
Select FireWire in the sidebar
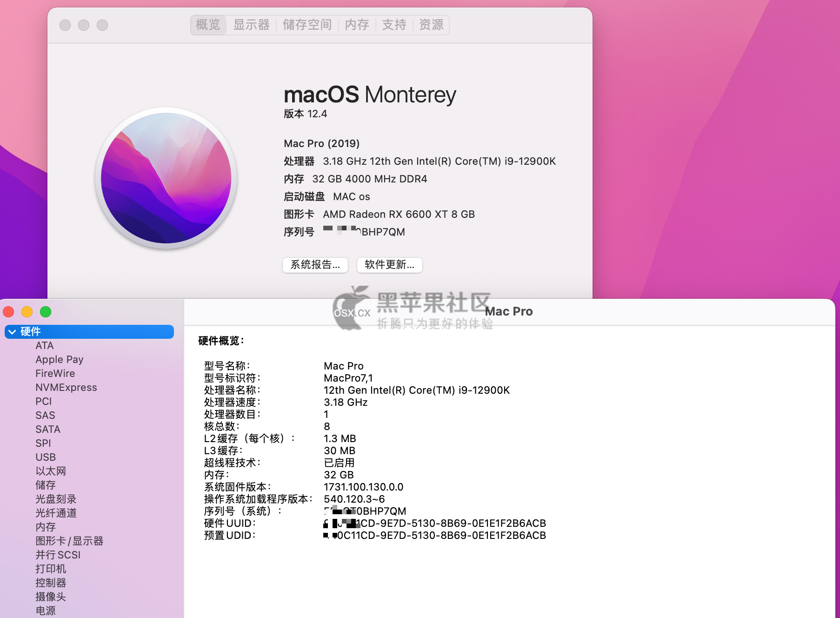[55, 374]
